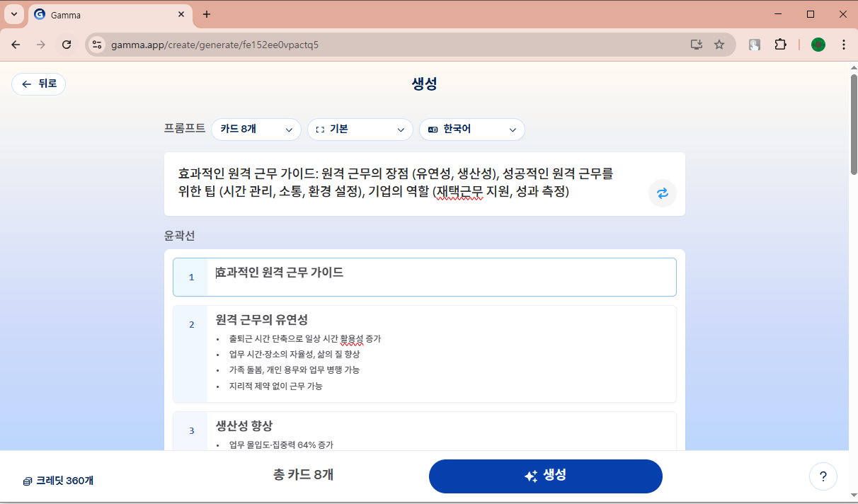Viewport: 858px width, 504px height.
Task: Click the extension icon beside the puzzle icon
Action: pos(755,45)
